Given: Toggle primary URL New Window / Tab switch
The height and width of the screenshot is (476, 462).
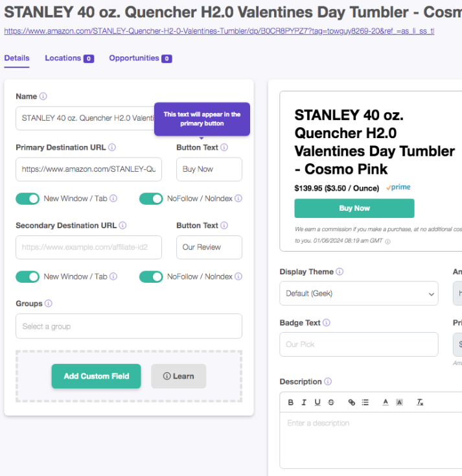Looking at the screenshot, I should point(28,198).
